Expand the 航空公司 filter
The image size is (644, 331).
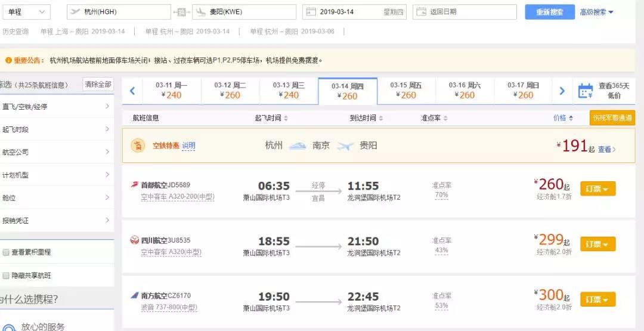tap(56, 152)
